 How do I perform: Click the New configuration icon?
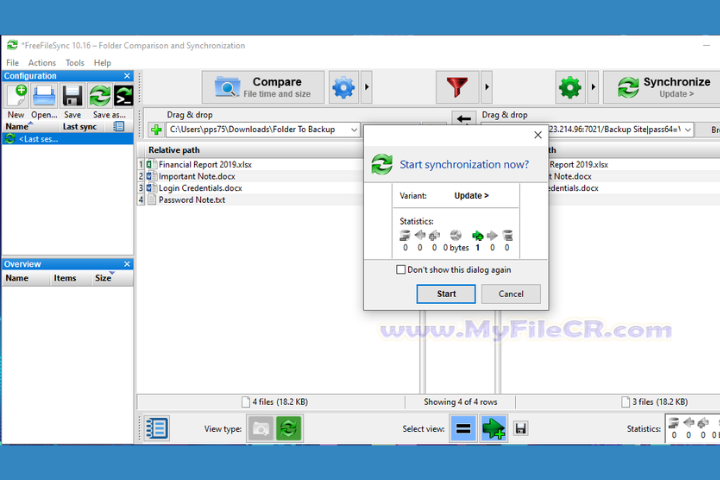pos(16,96)
